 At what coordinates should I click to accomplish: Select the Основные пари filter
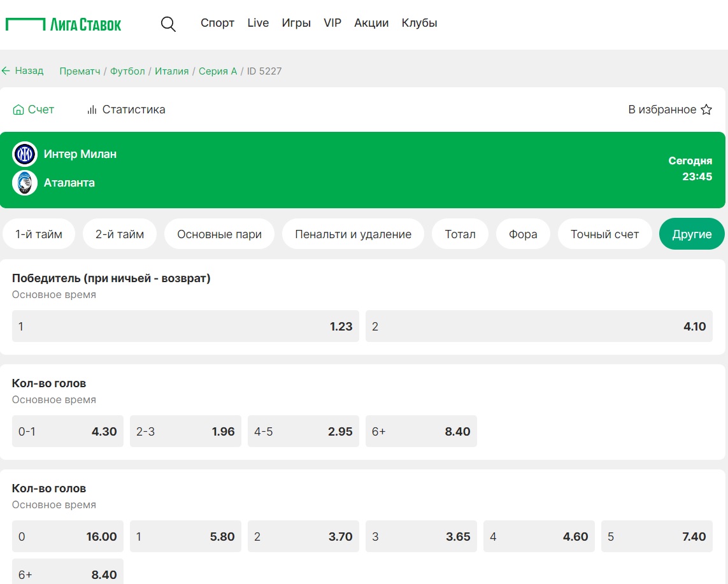point(220,234)
